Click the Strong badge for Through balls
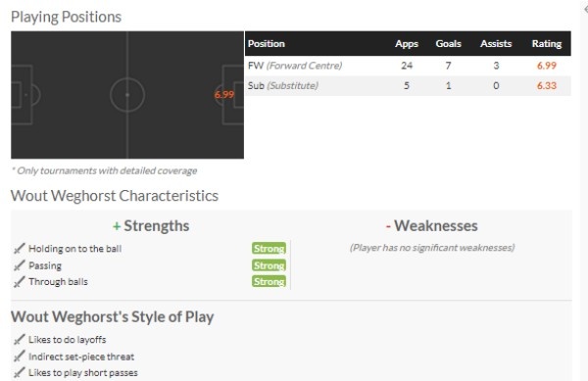This screenshot has width=588, height=381. [x=269, y=281]
